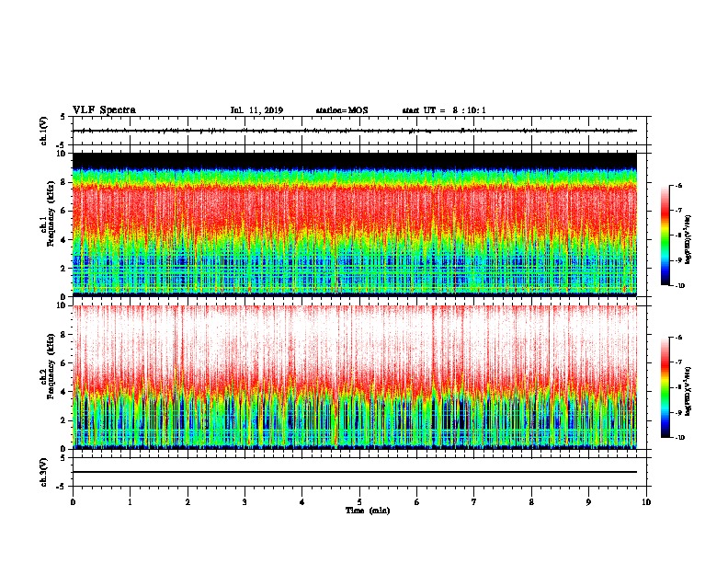
Task: Click the "ch.3(V)" waveform axis label
Action: (x=44, y=472)
